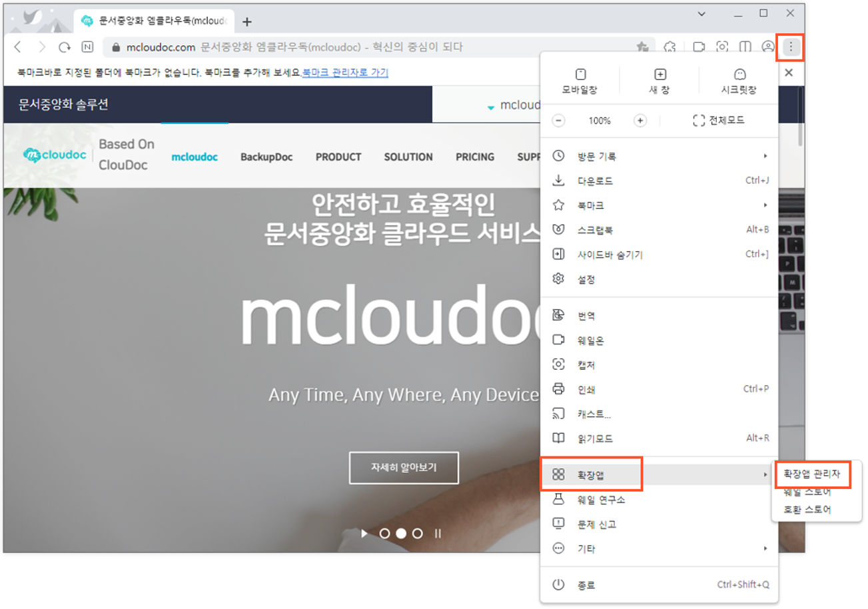This screenshot has height=609, width=868.
Task: Open the tab search dropdown arrow
Action: [x=701, y=13]
